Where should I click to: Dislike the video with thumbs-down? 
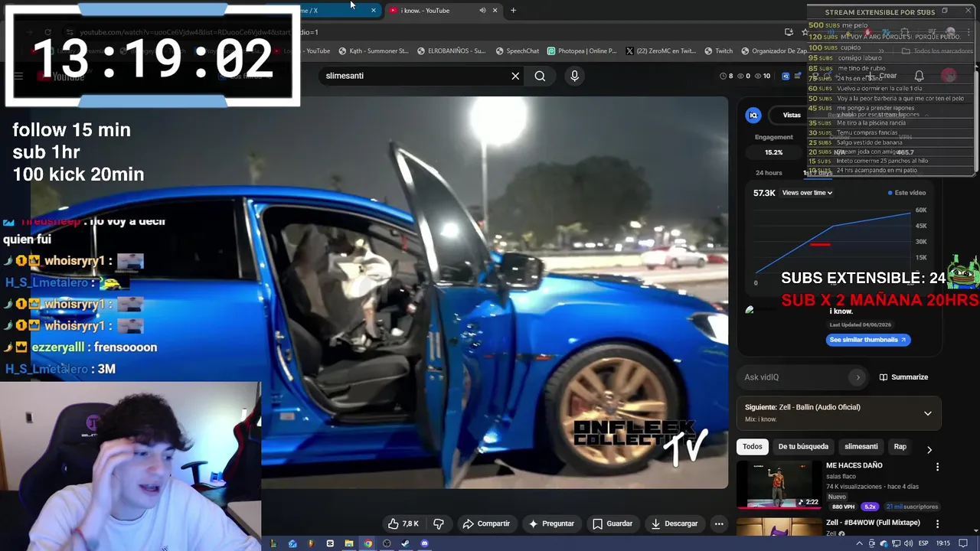click(x=439, y=523)
